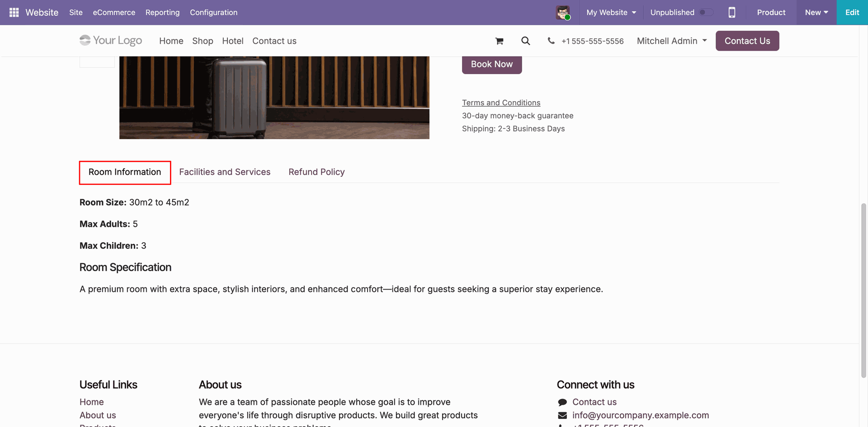Image resolution: width=868 pixels, height=427 pixels.
Task: Toggle the Unpublished switch
Action: [x=706, y=12]
